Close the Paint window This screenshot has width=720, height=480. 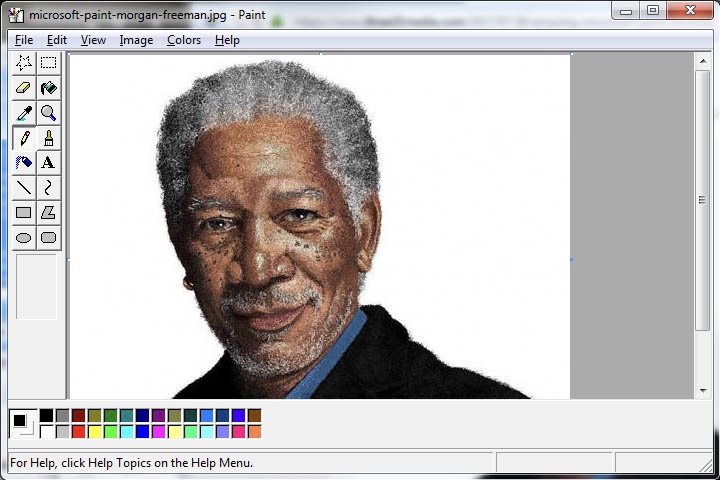pyautogui.click(x=690, y=11)
